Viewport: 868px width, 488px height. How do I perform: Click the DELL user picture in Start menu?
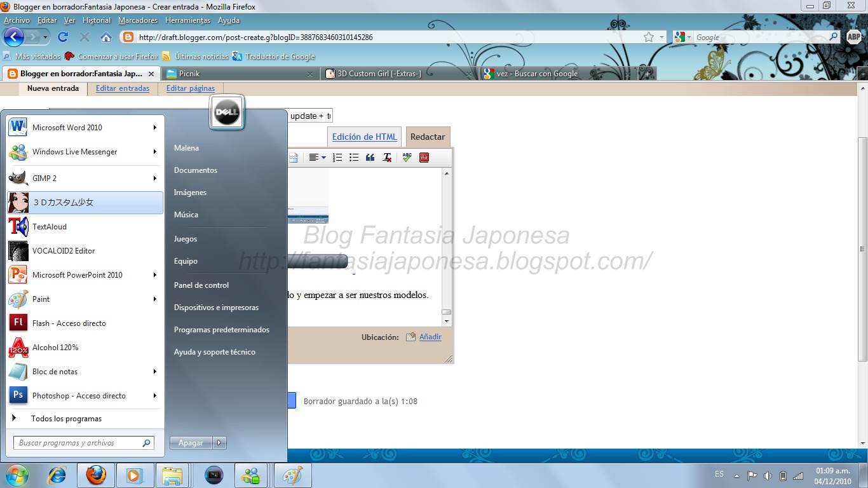[x=227, y=113]
